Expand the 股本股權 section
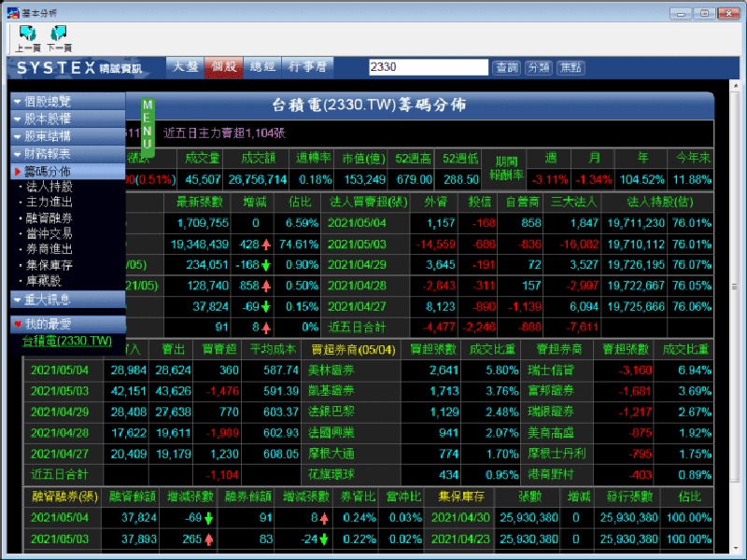 point(67,119)
